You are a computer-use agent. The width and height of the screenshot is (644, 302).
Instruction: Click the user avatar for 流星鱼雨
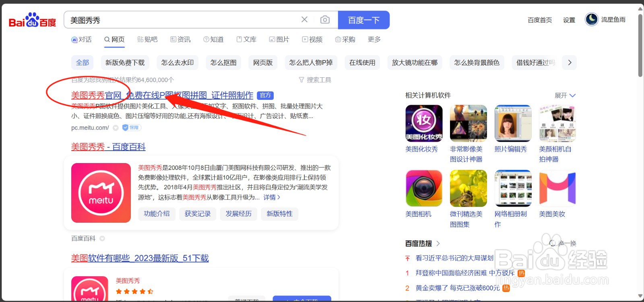pos(591,19)
